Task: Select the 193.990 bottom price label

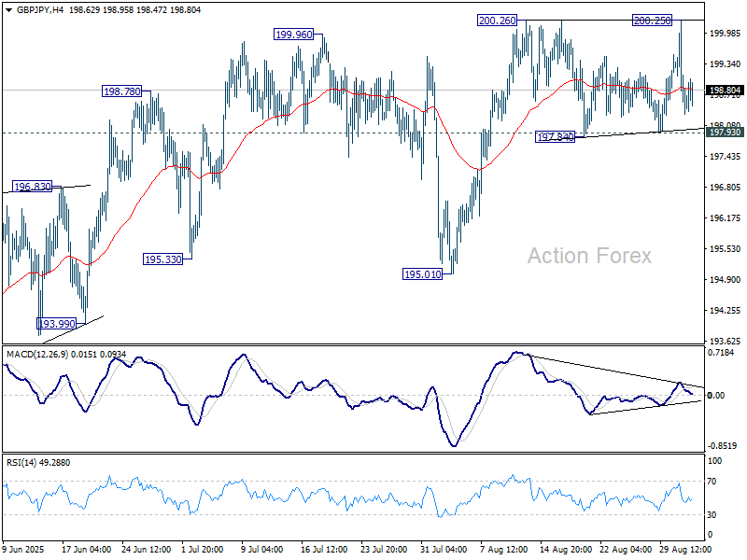Action: [x=58, y=323]
